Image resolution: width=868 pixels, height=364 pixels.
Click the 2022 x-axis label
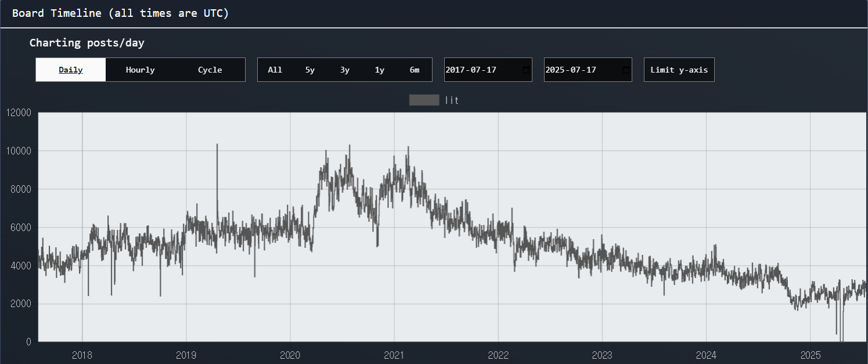(498, 355)
